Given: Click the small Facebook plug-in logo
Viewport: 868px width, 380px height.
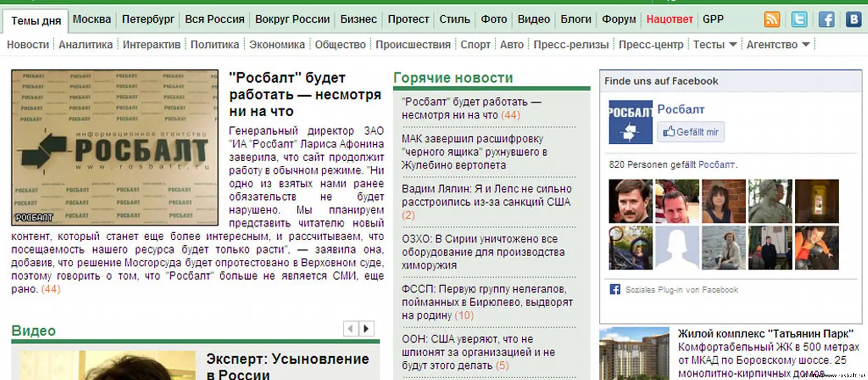Looking at the screenshot, I should [x=615, y=289].
